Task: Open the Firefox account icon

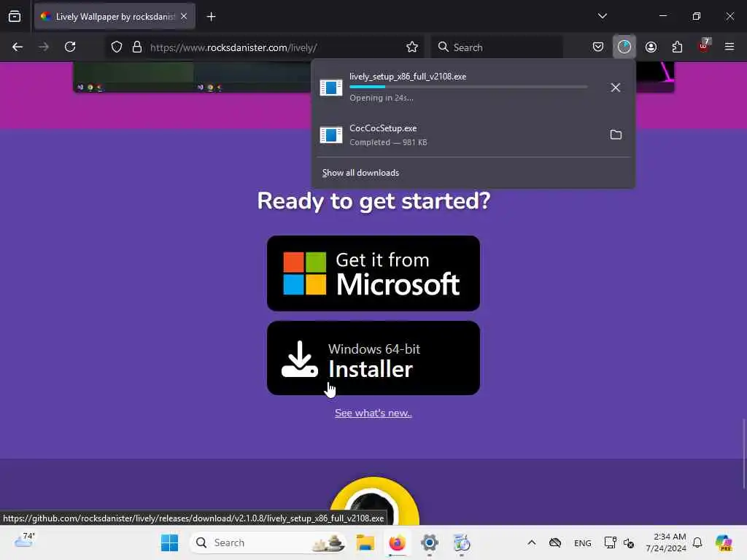Action: click(x=651, y=47)
